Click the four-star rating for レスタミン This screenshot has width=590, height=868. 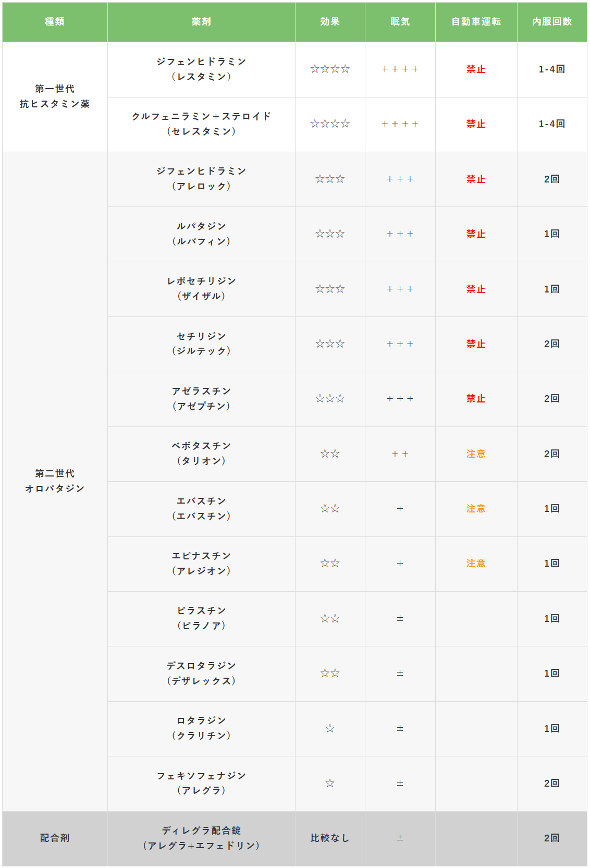[330, 69]
